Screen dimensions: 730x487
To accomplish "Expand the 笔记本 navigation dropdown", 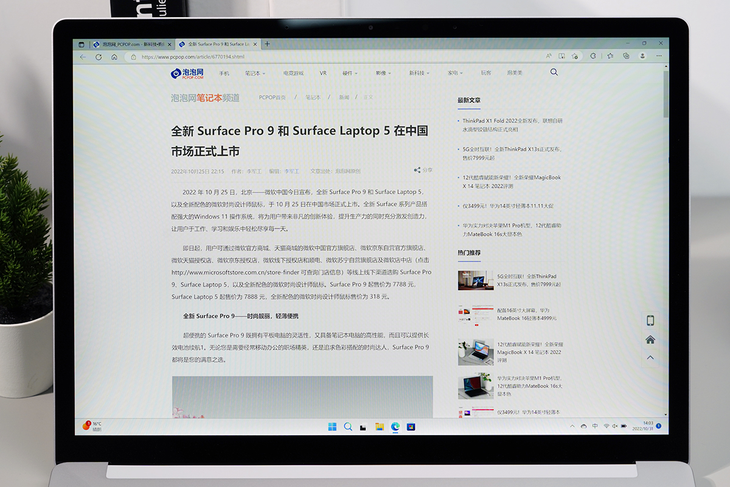I will coord(255,73).
